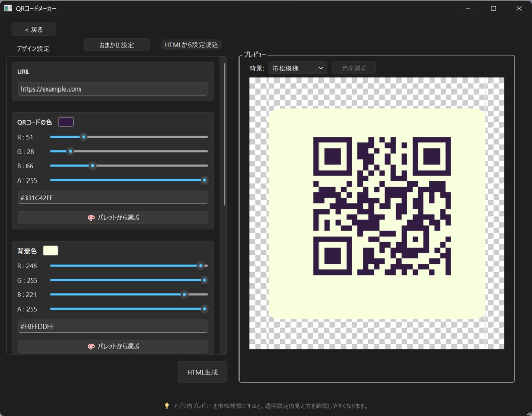Click the palette icon in the background color button
532x416 pixels.
coord(91,347)
